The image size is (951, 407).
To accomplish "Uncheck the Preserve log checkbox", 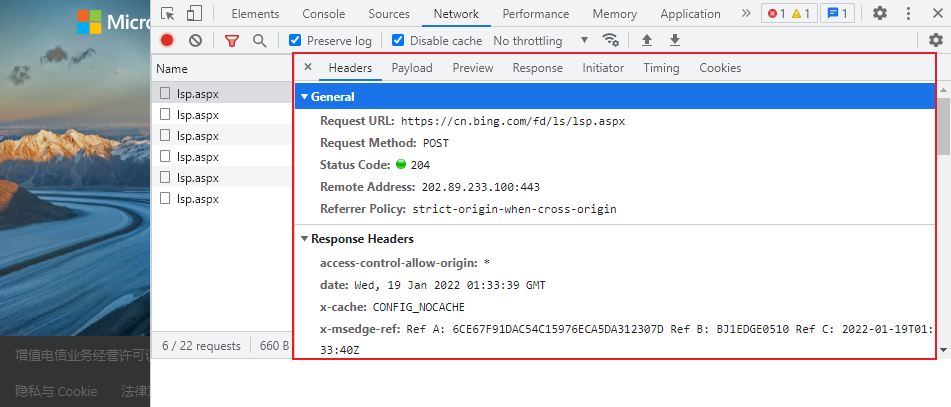I will pos(295,41).
